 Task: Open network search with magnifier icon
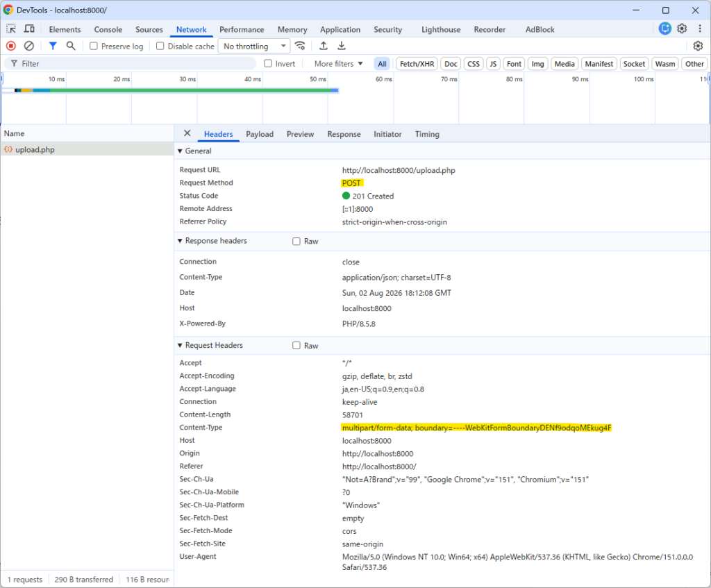71,46
